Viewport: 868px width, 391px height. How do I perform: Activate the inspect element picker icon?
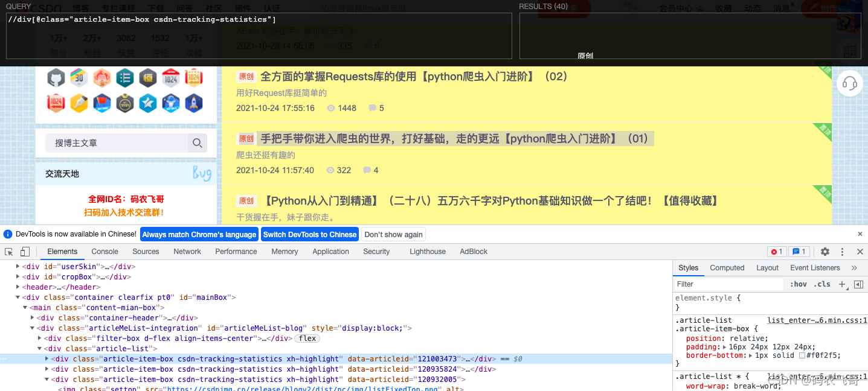click(9, 252)
